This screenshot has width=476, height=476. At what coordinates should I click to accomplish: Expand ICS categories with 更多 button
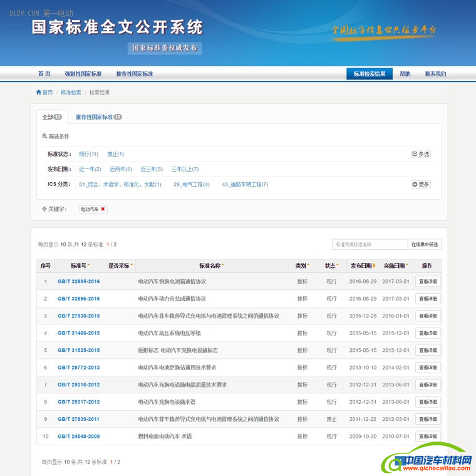pyautogui.click(x=421, y=185)
